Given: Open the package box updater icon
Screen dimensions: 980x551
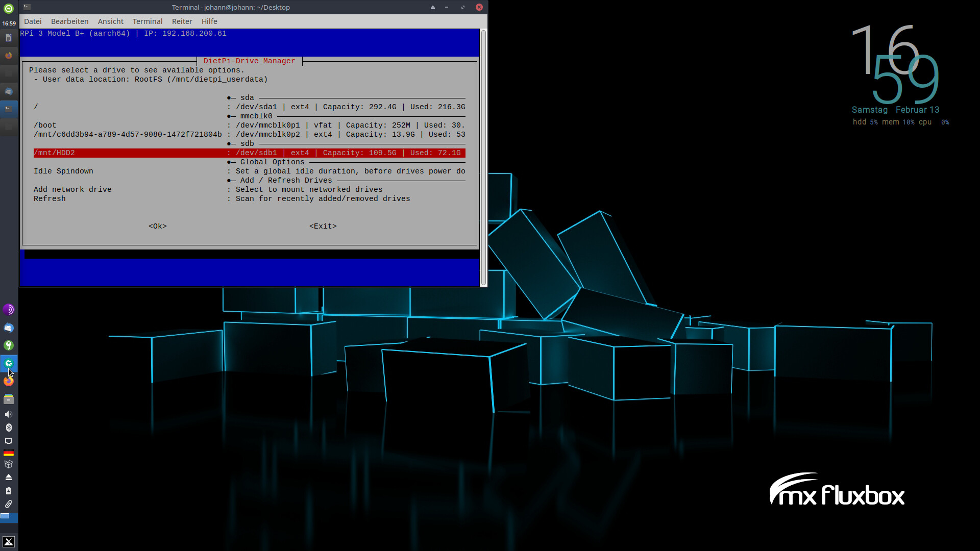Looking at the screenshot, I should click(x=9, y=464).
